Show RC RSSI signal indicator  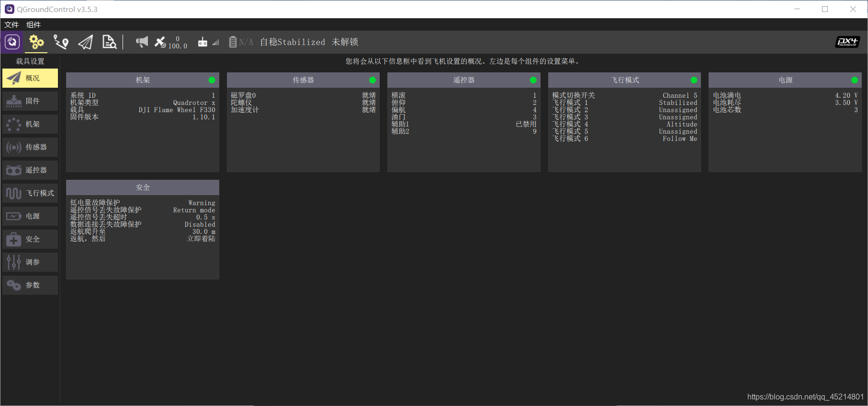[x=209, y=42]
